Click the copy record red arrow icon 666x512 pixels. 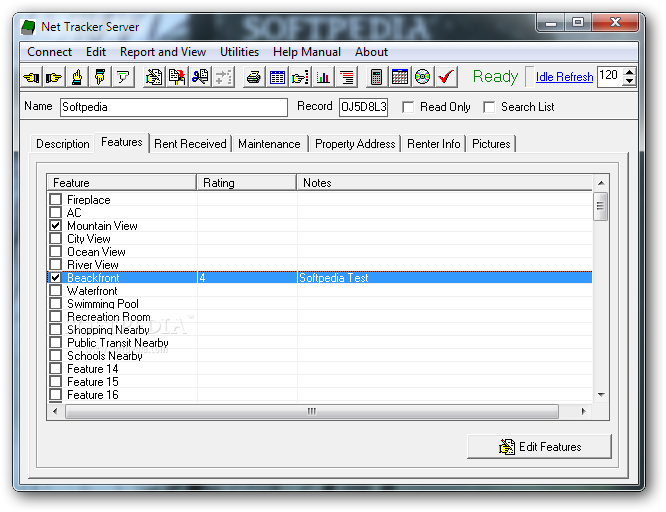pyautogui.click(x=177, y=77)
